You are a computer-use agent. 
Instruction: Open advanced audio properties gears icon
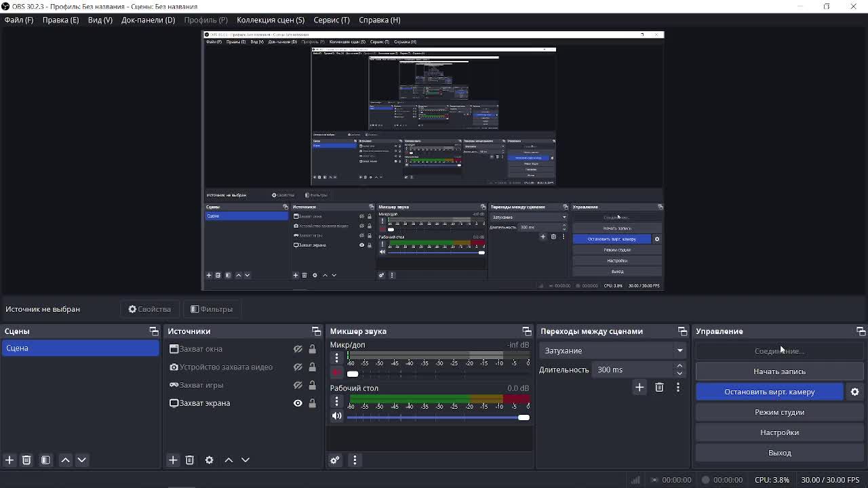(x=335, y=460)
